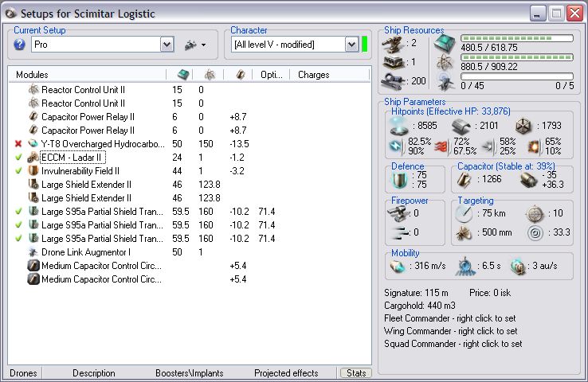Click the CPU usage progress bar
Image resolution: width=588 pixels, height=382 pixels.
517,38
